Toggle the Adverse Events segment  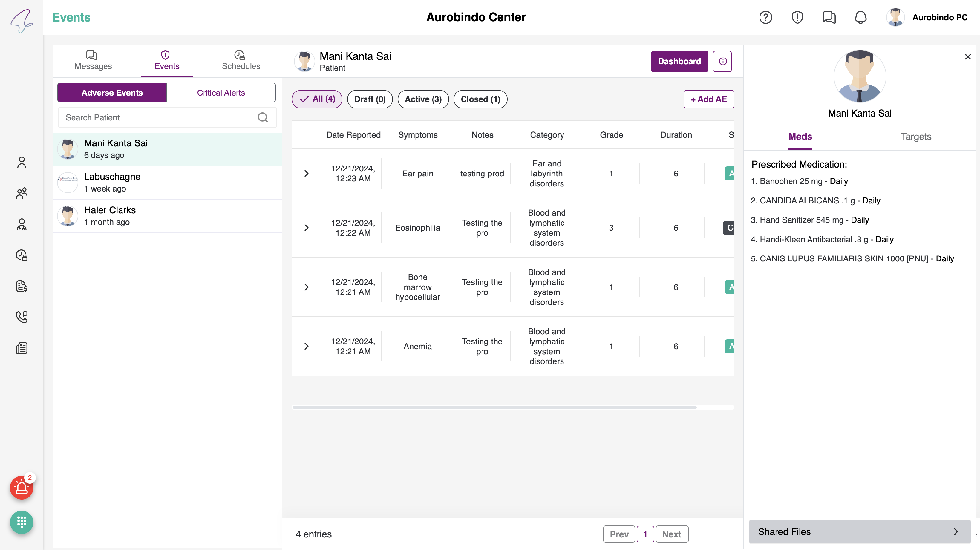(x=112, y=93)
